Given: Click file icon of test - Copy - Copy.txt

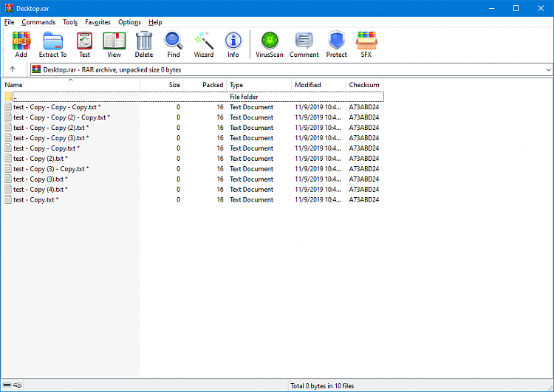Looking at the screenshot, I should coord(8,148).
